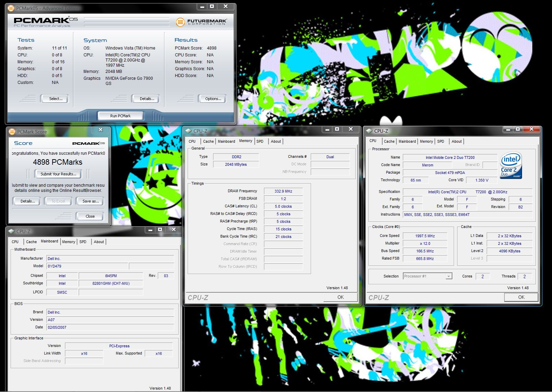
Task: Click the Channels # Dual field
Action: pos(330,157)
